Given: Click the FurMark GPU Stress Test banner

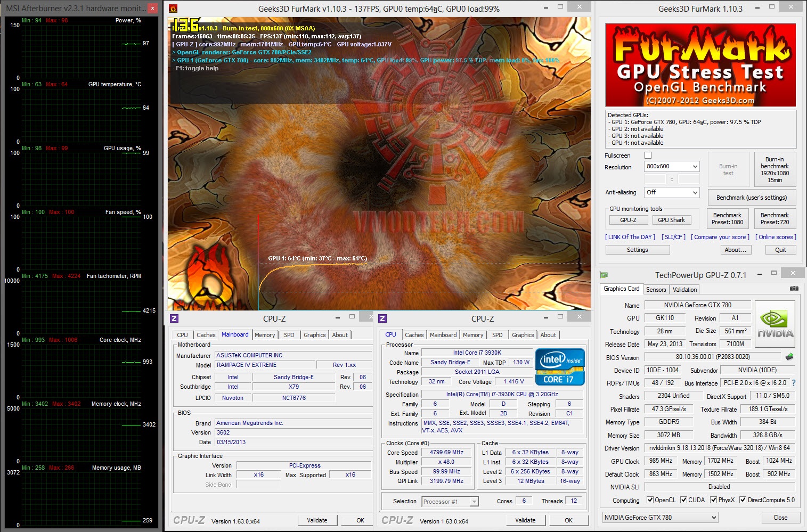Looking at the screenshot, I should pyautogui.click(x=700, y=65).
